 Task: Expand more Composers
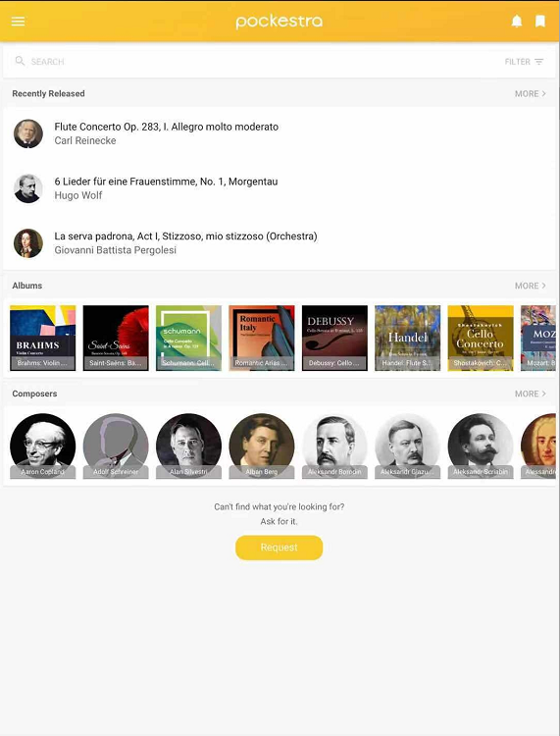531,394
